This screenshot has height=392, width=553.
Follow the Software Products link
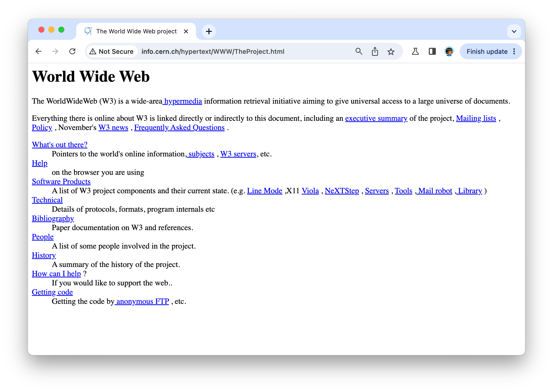tap(61, 182)
